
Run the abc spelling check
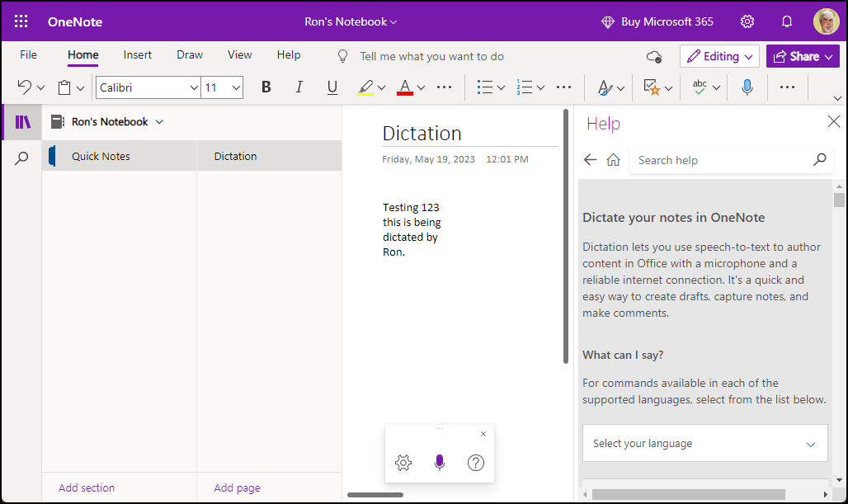[x=700, y=87]
